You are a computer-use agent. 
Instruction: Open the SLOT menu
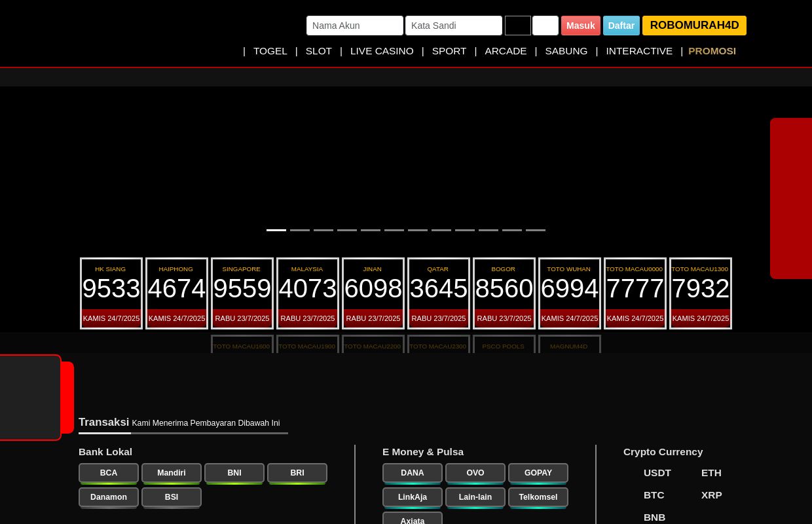[x=319, y=51]
